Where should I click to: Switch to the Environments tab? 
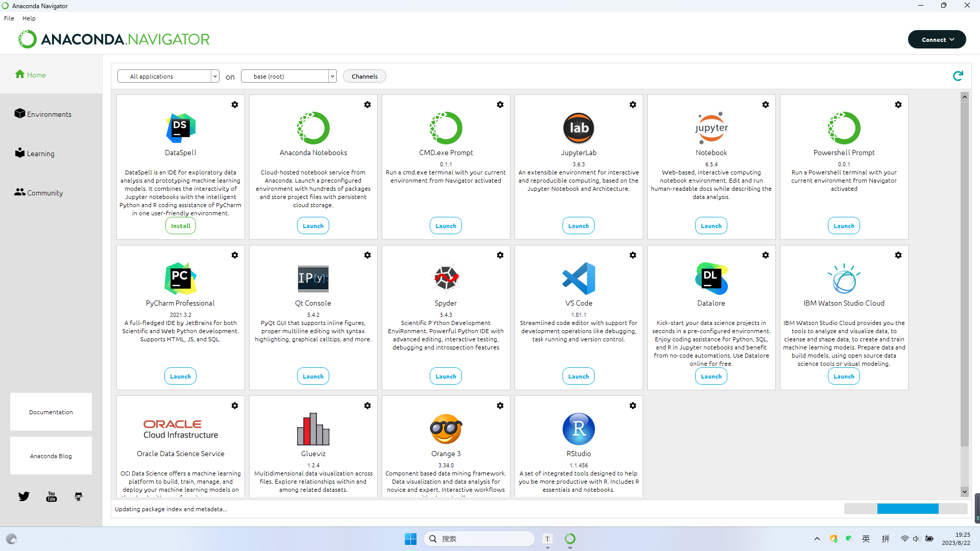[x=51, y=114]
